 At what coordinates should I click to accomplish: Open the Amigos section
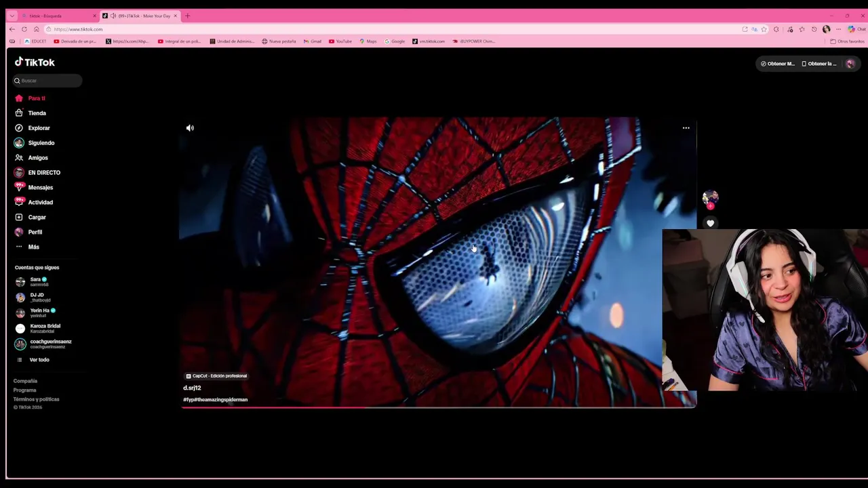coord(31,158)
